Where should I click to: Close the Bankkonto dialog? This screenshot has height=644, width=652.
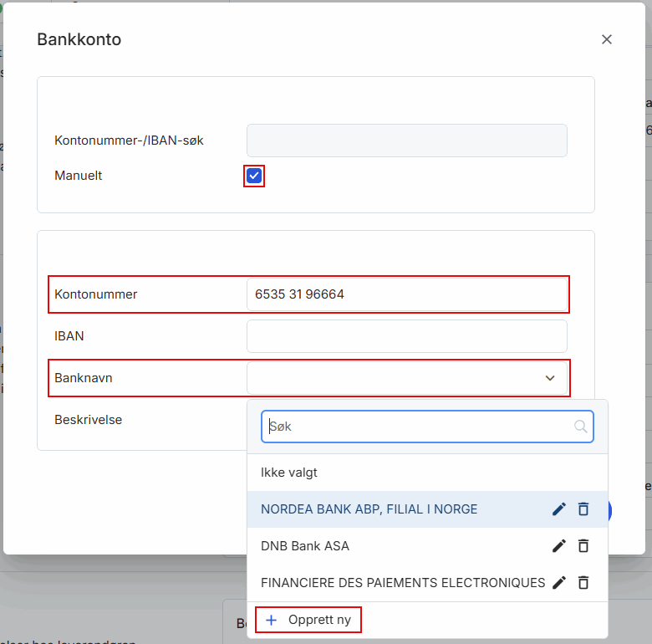(x=607, y=39)
